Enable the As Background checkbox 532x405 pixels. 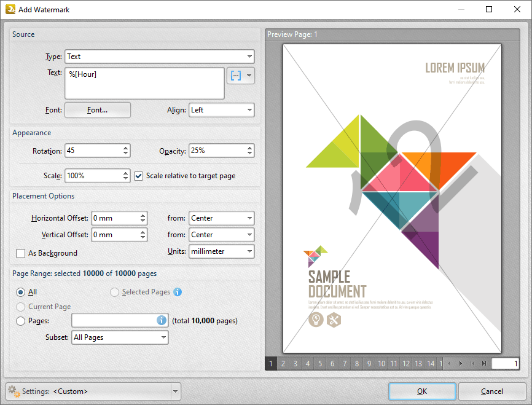tap(21, 253)
